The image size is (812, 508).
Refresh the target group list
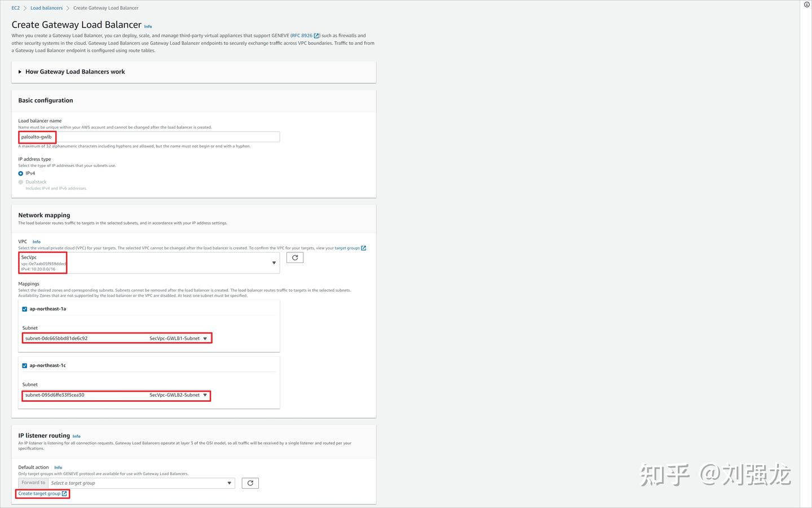click(x=250, y=483)
